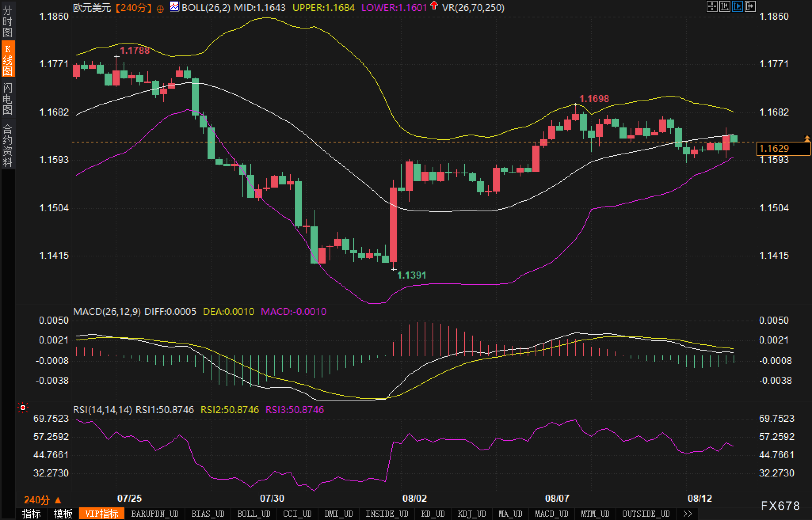Click the blue highlighted chart mode icon

[x=737, y=6]
